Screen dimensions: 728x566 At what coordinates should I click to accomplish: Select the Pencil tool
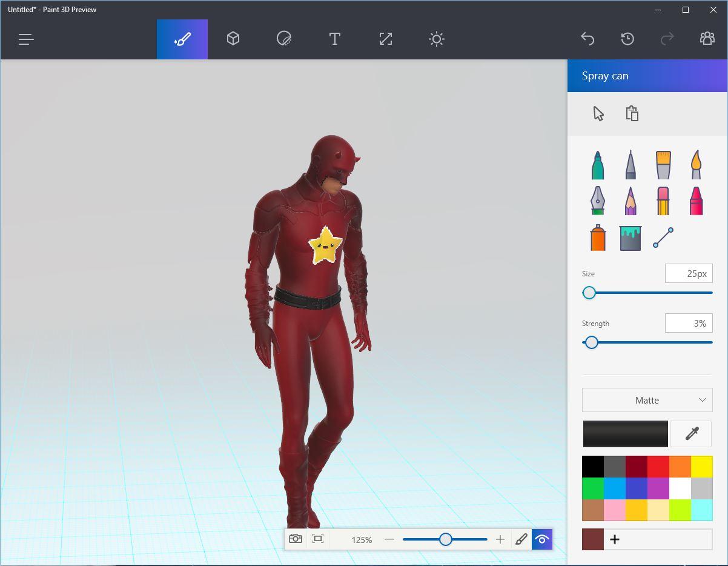pos(630,201)
